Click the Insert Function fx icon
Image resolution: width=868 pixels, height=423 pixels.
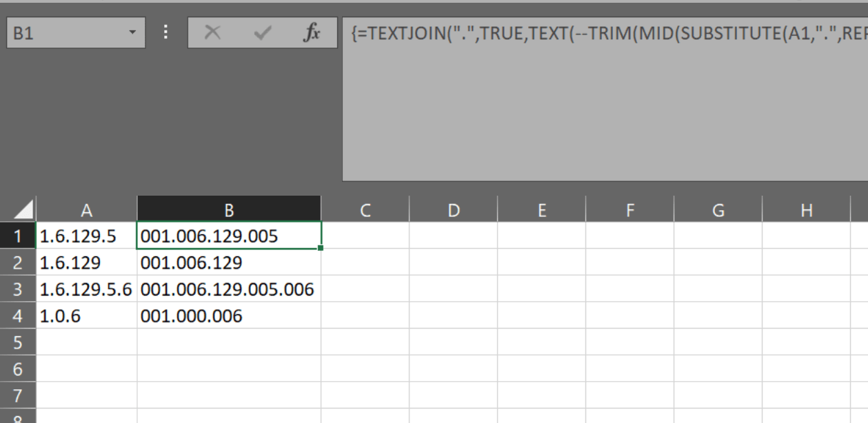[x=312, y=33]
